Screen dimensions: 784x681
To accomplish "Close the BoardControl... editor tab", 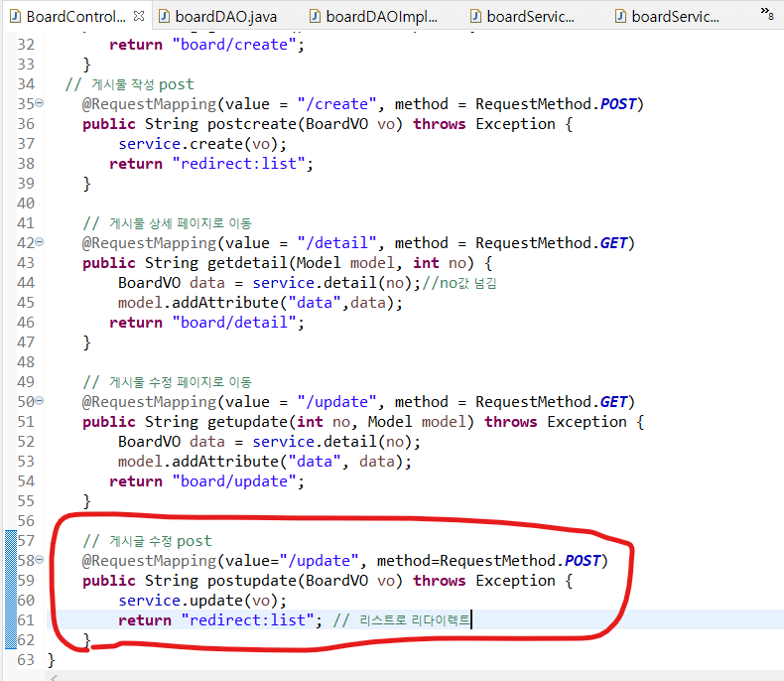I will pos(139,16).
